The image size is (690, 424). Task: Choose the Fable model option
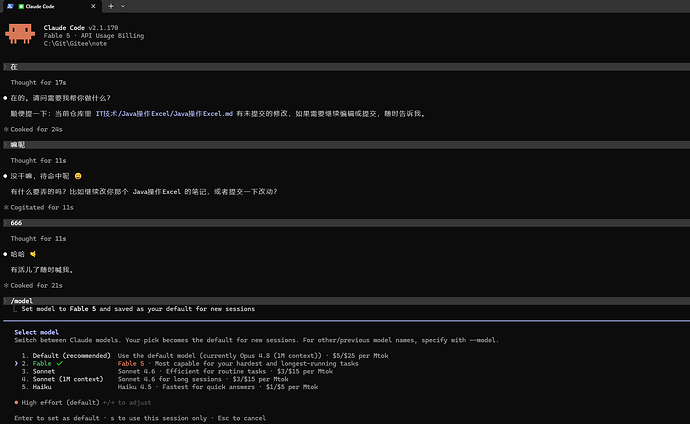(x=42, y=363)
